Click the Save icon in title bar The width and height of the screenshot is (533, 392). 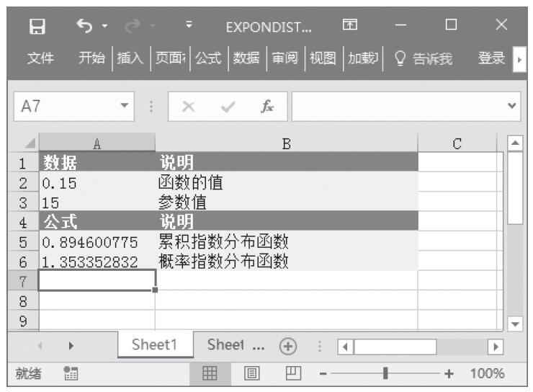click(x=34, y=26)
